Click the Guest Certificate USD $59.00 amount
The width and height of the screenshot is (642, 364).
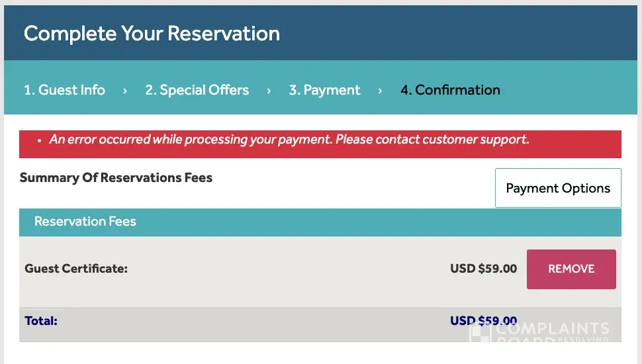[x=483, y=269]
